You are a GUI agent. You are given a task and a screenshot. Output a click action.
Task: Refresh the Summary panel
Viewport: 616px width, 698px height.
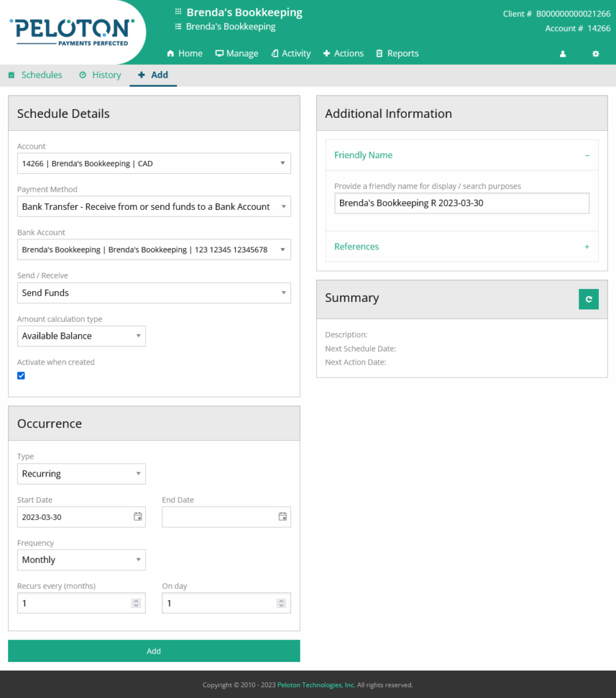pos(589,299)
